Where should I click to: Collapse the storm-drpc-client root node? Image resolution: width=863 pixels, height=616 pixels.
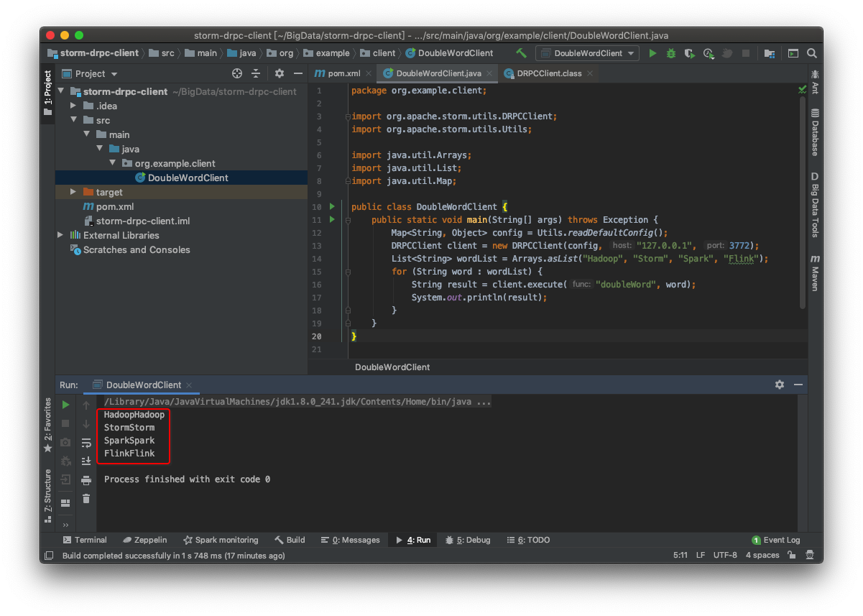pos(60,91)
